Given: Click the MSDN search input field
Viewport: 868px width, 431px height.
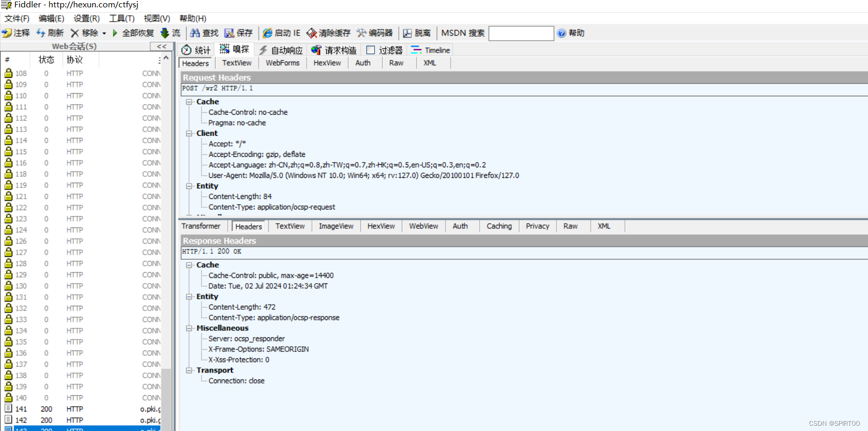Looking at the screenshot, I should pos(521,33).
